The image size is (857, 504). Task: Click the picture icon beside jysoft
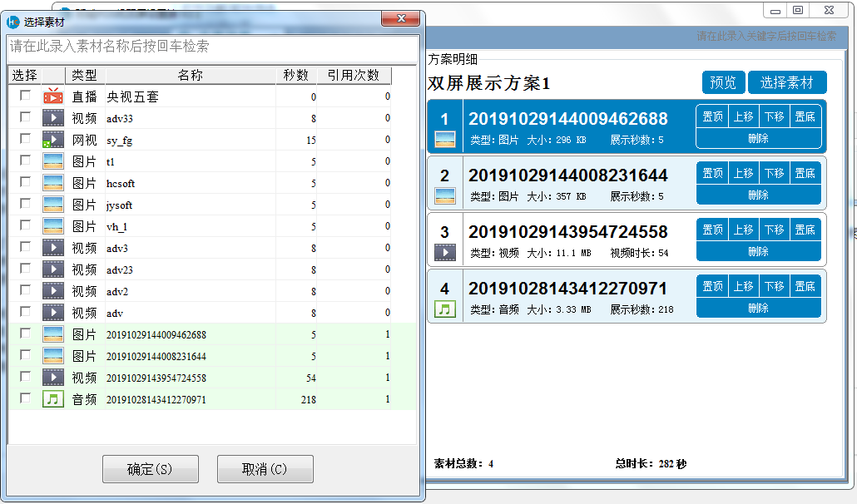53,205
